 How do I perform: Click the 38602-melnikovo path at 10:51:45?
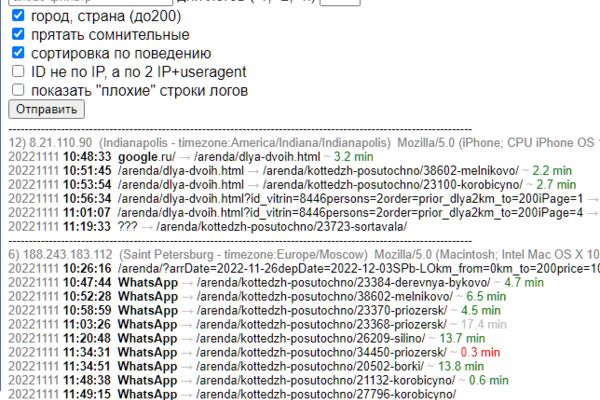(x=391, y=171)
